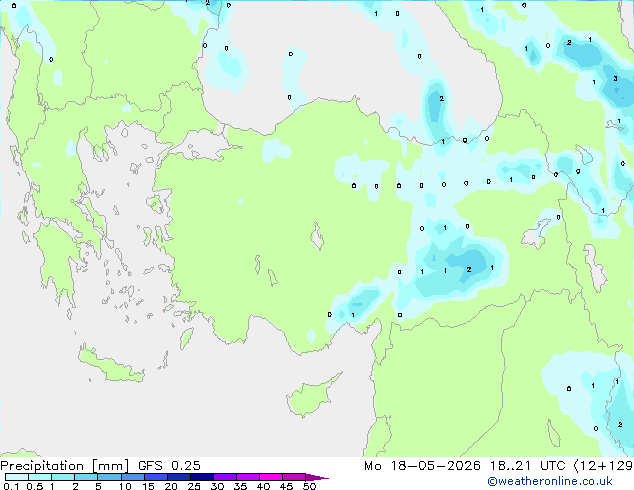Select the 35–40 mm legend swatch
The height and width of the screenshot is (490, 634).
click(x=248, y=477)
